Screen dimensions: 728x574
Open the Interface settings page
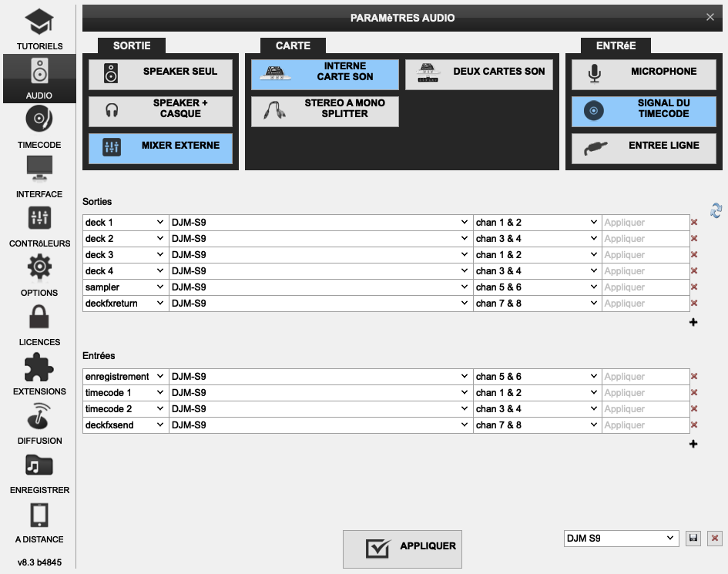(x=39, y=176)
